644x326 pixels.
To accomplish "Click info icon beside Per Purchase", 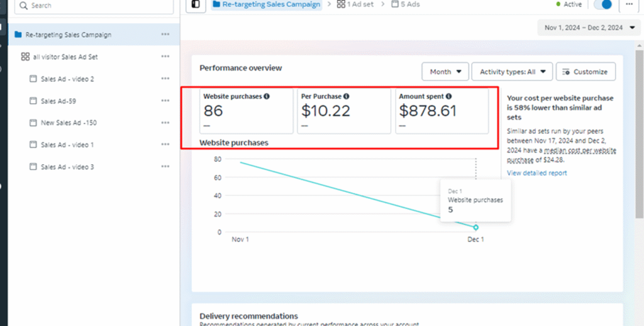I will point(347,97).
